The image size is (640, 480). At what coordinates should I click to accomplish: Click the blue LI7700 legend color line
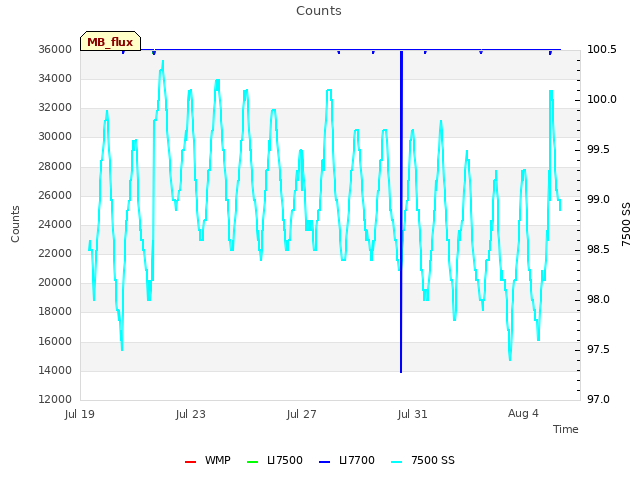[324, 462]
